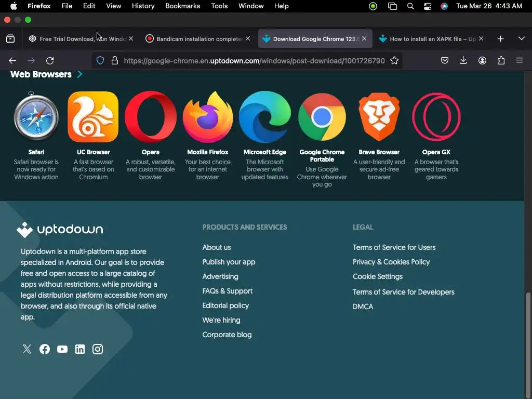This screenshot has height=399, width=532.
Task: Open the Firefox downloads panel
Action: tap(463, 60)
